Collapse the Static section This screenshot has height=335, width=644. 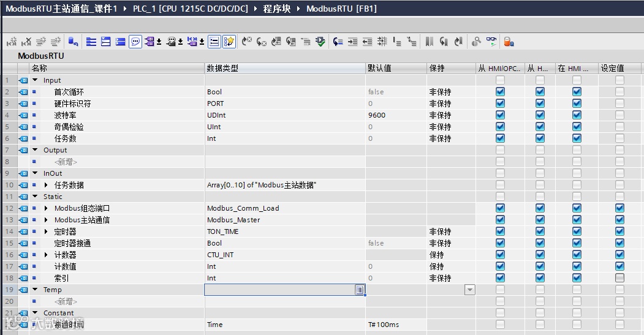pos(35,197)
